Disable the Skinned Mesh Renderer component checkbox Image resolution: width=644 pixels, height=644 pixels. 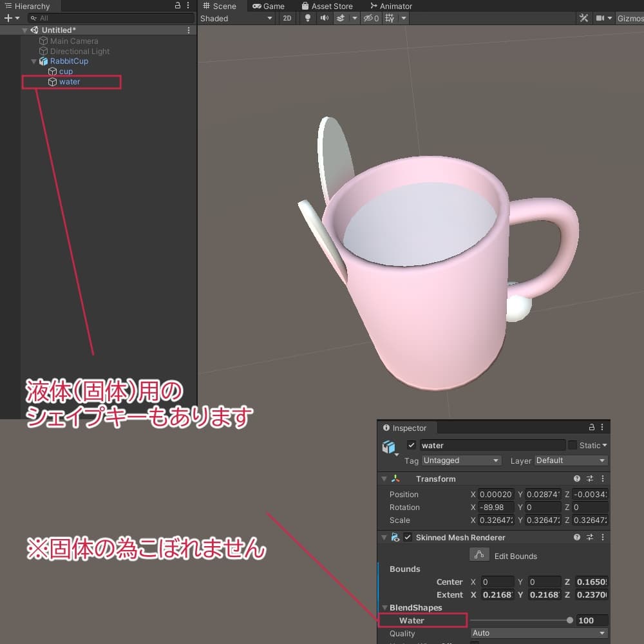(408, 538)
